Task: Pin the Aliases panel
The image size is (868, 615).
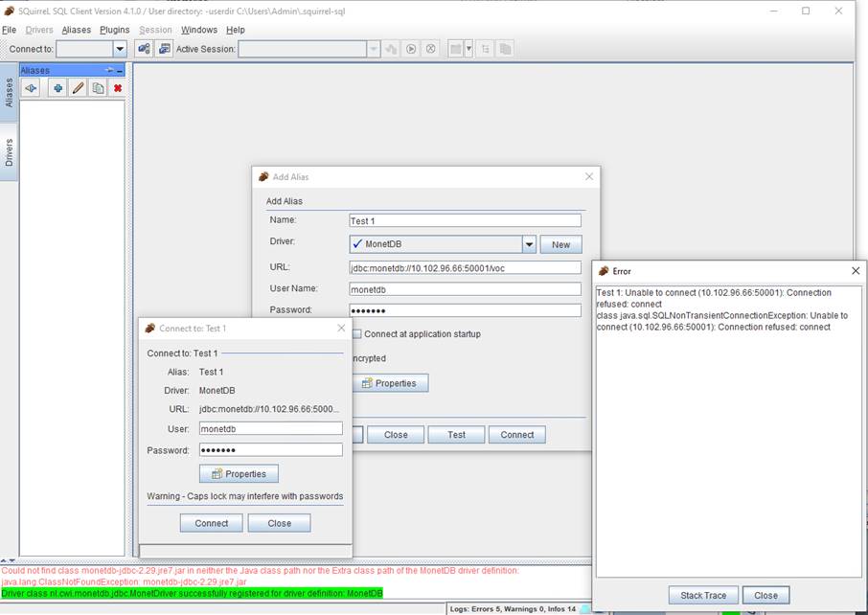Action: pos(109,70)
